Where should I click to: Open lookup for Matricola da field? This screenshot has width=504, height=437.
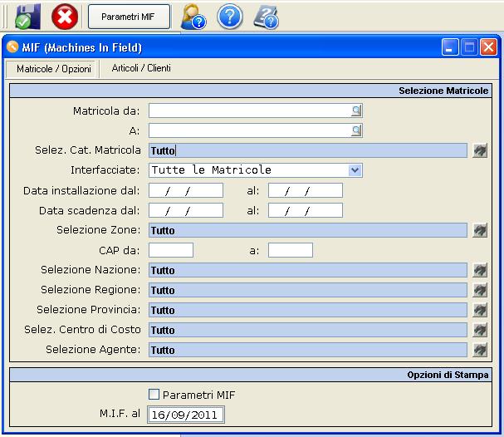tap(356, 110)
